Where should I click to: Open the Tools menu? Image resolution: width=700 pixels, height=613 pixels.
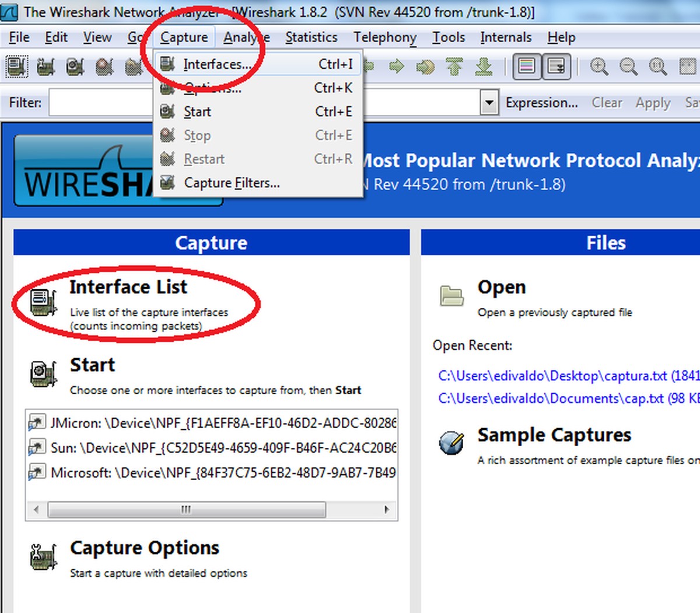(449, 37)
